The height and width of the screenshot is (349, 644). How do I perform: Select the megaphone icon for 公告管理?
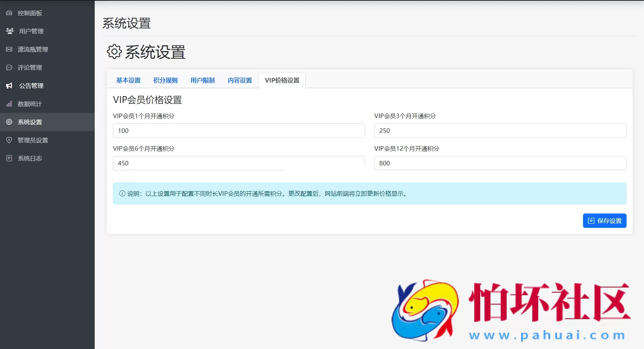point(9,86)
